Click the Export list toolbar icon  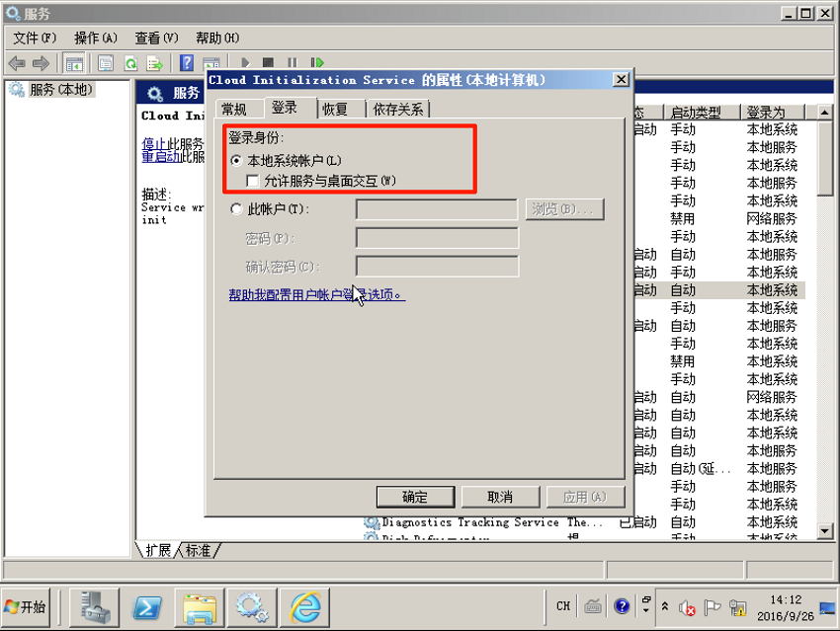tap(155, 63)
